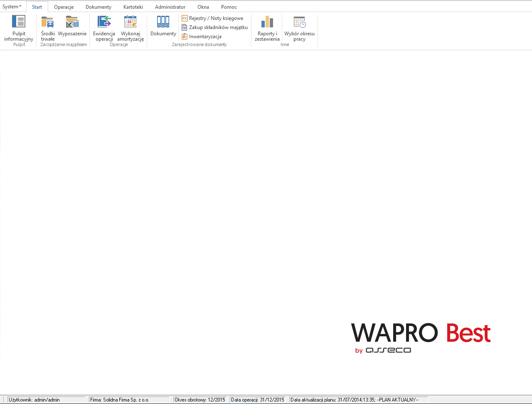Click the Zakup składników majątku icon
Image resolution: width=532 pixels, height=404 pixels.
click(x=185, y=27)
